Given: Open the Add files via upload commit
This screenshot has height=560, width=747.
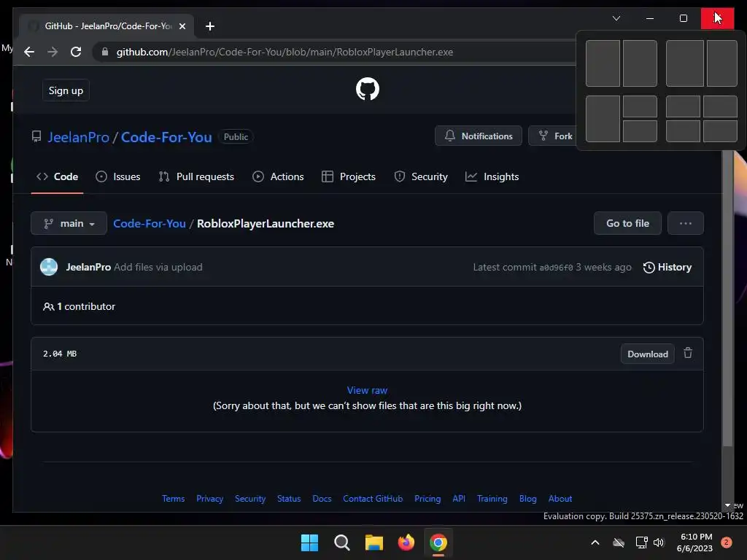Looking at the screenshot, I should tap(158, 267).
